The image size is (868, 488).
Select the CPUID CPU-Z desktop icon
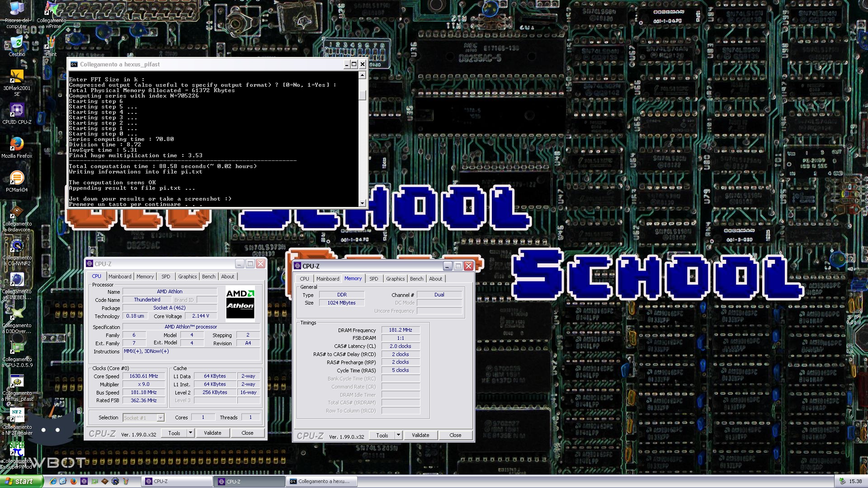pyautogui.click(x=17, y=114)
